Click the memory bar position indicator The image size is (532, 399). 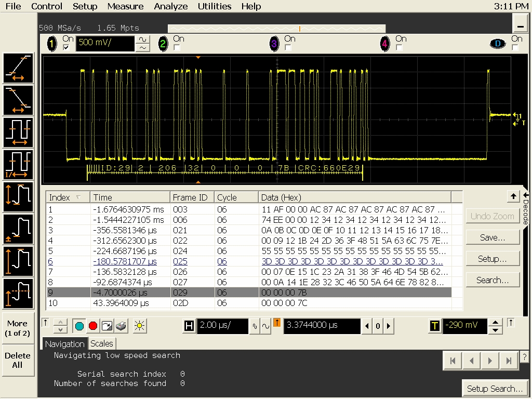point(300,29)
